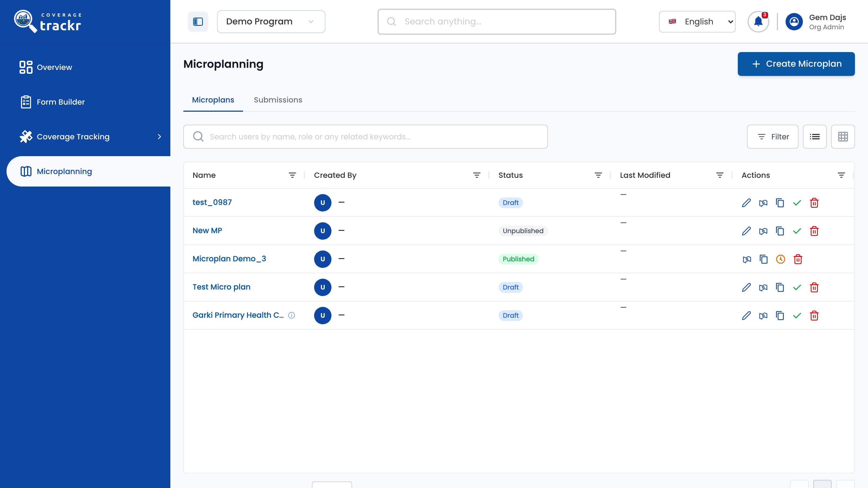Screen dimensions: 868x488
Task: Publish Garki Primary Health with checkmark
Action: pos(797,316)
